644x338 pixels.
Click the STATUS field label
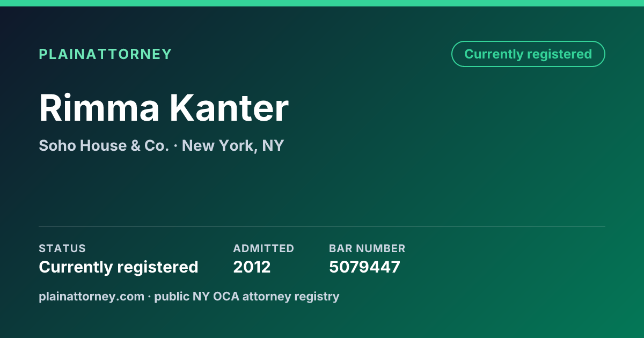point(62,248)
